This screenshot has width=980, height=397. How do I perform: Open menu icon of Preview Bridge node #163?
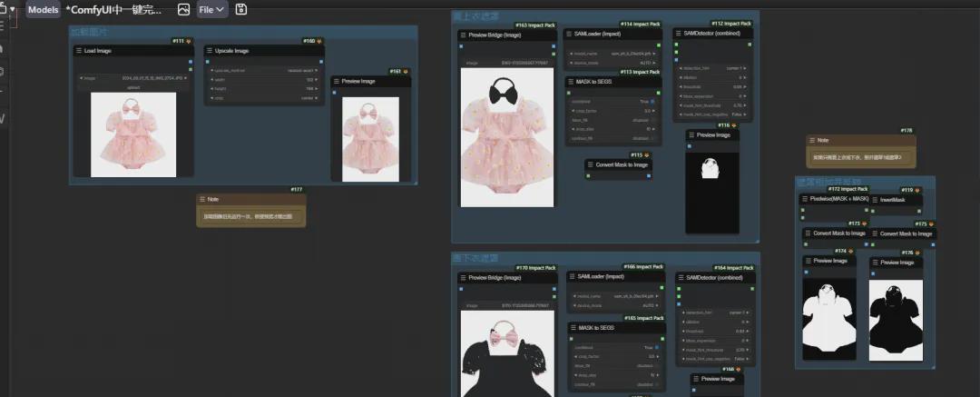coord(463,35)
